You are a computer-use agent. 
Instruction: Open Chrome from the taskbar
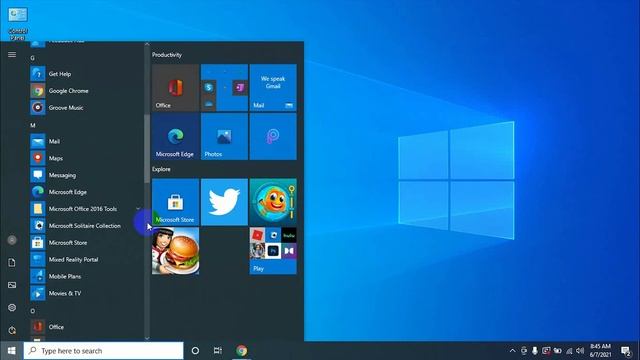pyautogui.click(x=242, y=351)
